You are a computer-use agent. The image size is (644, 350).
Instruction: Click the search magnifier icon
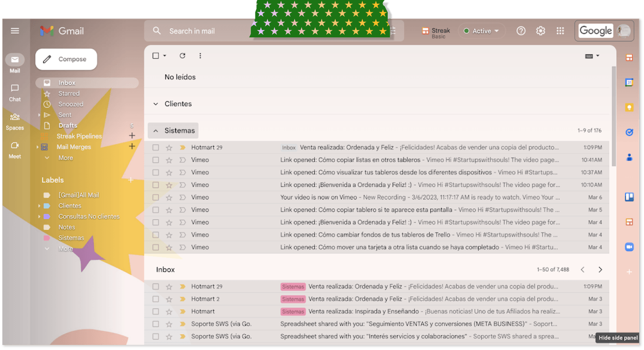pyautogui.click(x=157, y=31)
